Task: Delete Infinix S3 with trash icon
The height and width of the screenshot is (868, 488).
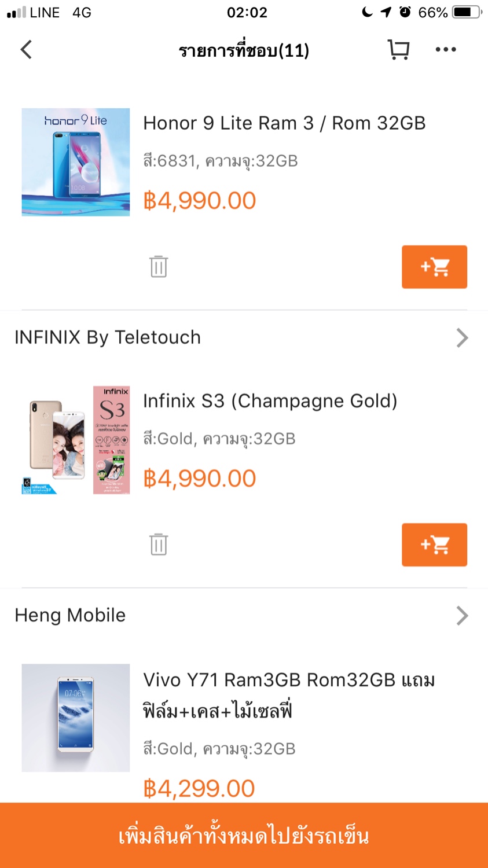Action: [159, 545]
